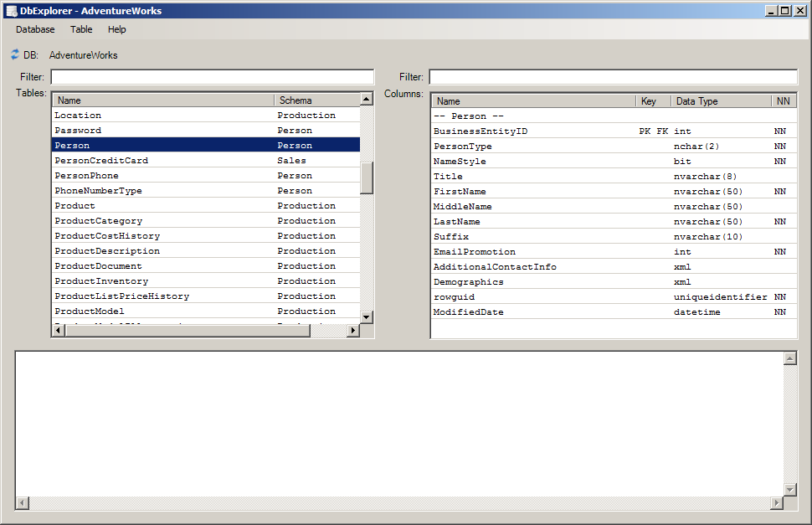Screen dimensions: 812x525
Task: Click left arrow of bottom pane horizontal scrollbar
Action: click(23, 502)
